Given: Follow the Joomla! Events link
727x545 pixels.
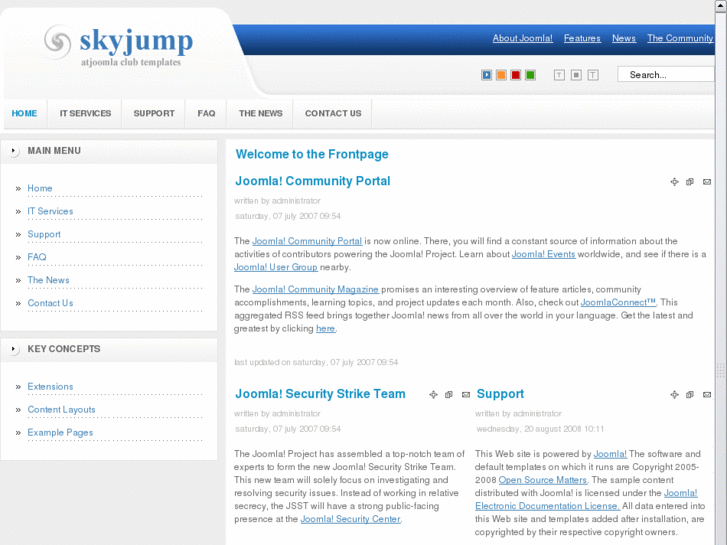Looking at the screenshot, I should pyautogui.click(x=543, y=254).
